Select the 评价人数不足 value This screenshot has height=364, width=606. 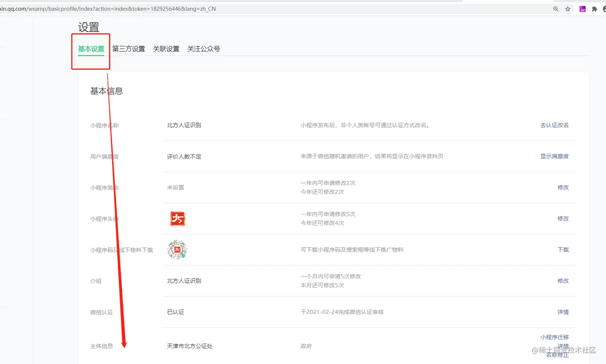184,157
